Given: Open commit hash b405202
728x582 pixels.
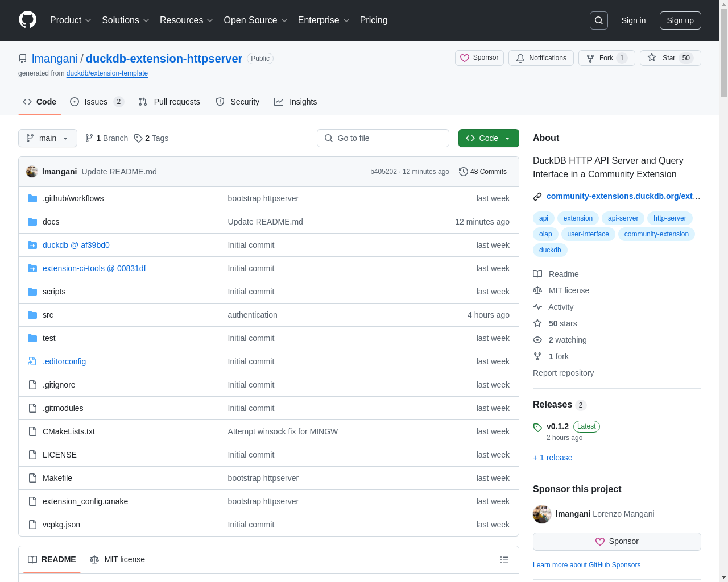Looking at the screenshot, I should (383, 172).
